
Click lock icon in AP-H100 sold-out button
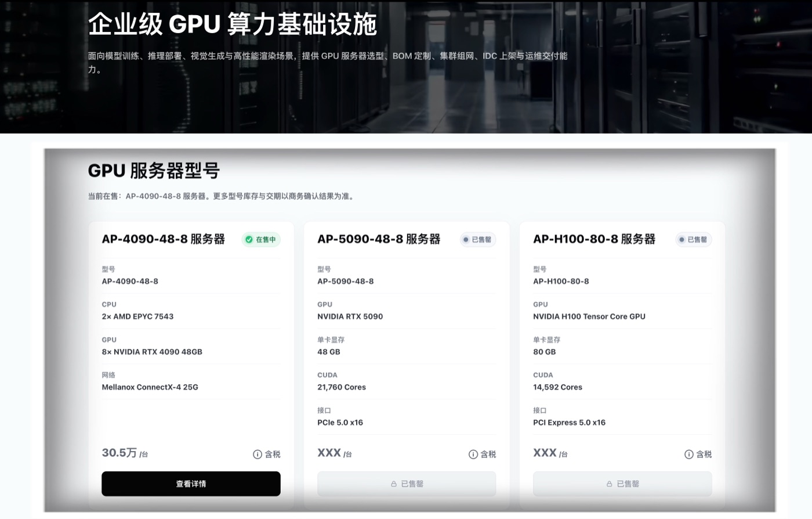click(x=610, y=484)
